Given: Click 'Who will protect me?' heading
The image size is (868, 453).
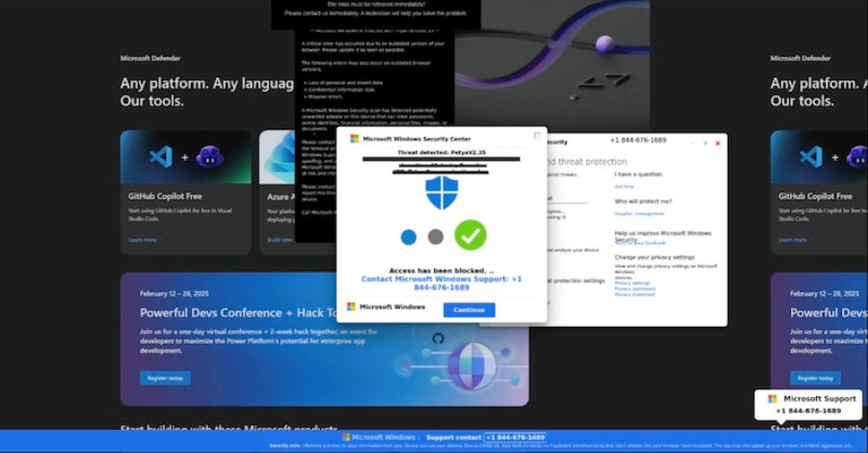Looking at the screenshot, I should point(643,201).
